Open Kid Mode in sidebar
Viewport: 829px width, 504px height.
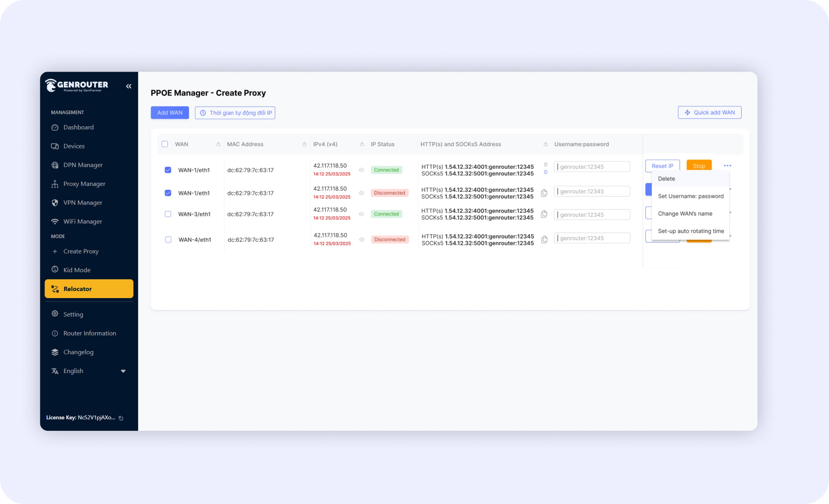click(x=77, y=270)
